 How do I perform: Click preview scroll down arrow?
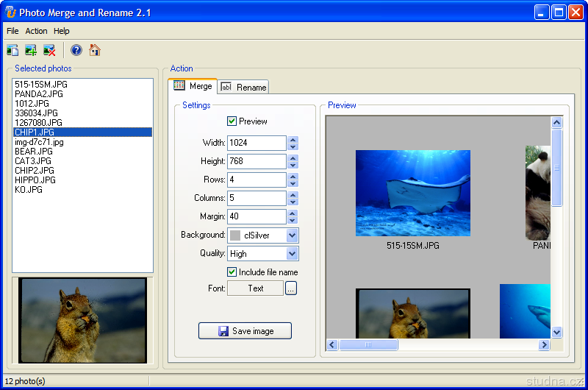[x=557, y=332]
